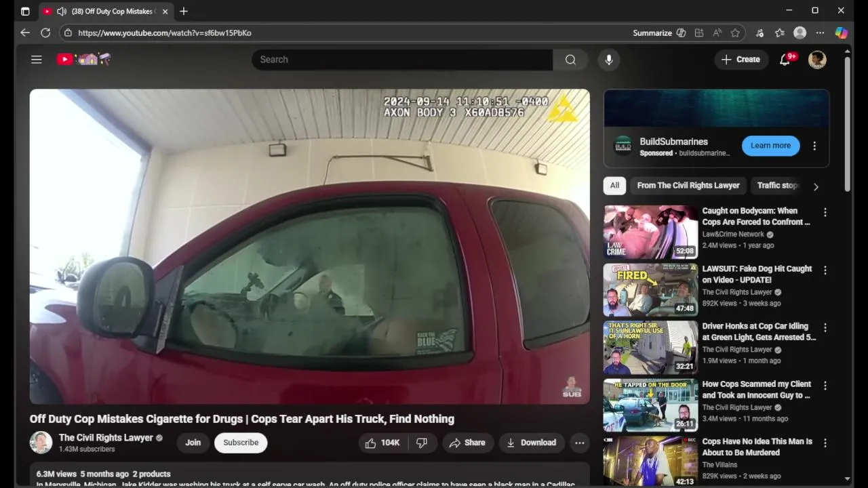The height and width of the screenshot is (488, 868).
Task: Open Driver Honks at Cop Car title
Action: tap(759, 331)
